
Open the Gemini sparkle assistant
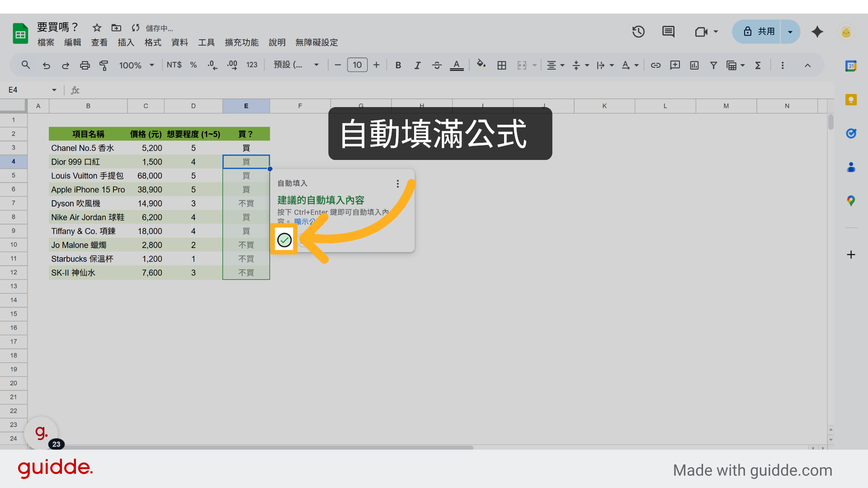(817, 32)
